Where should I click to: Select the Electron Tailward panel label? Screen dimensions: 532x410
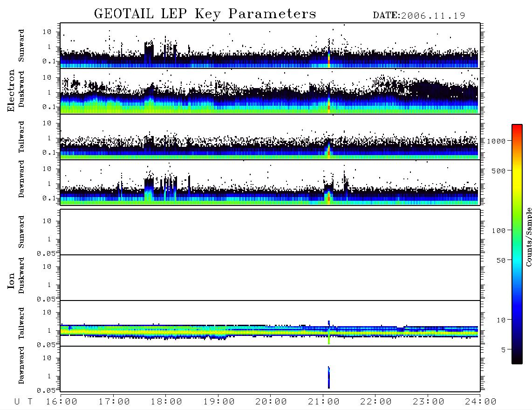click(21, 137)
